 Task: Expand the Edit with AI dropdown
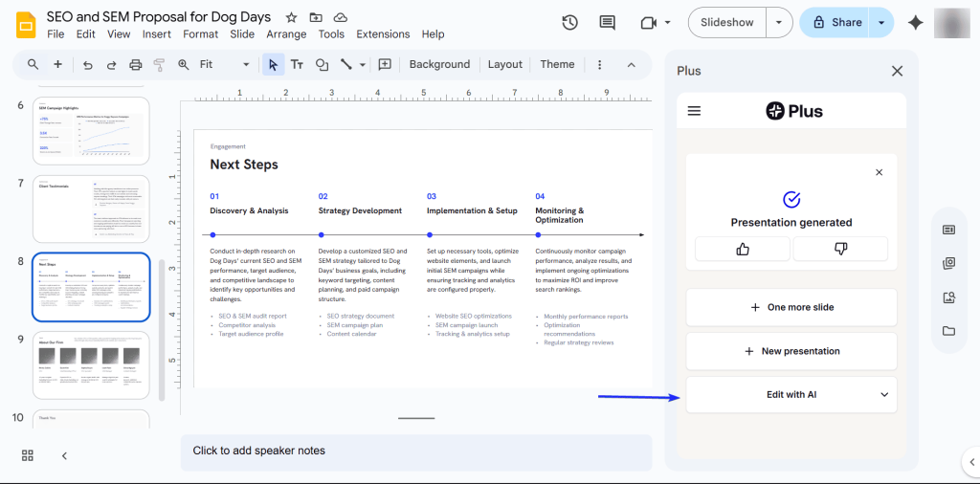pyautogui.click(x=884, y=394)
